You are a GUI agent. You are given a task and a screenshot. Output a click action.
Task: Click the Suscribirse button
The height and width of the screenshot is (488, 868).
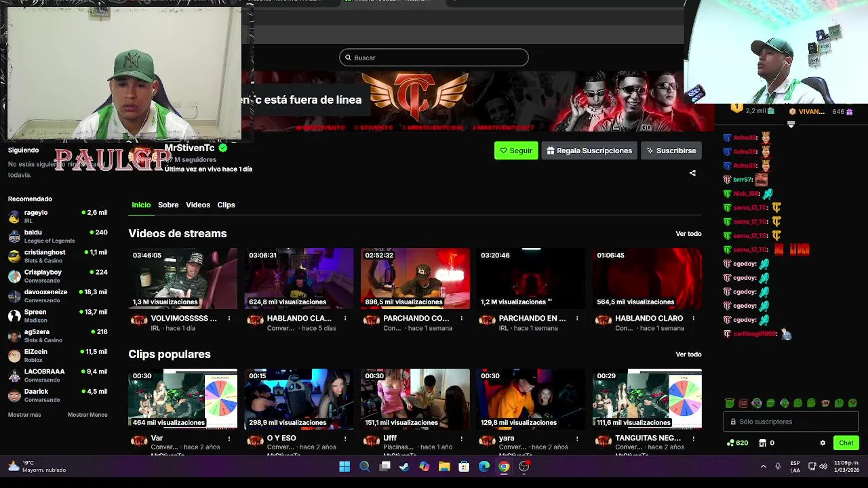pyautogui.click(x=671, y=150)
